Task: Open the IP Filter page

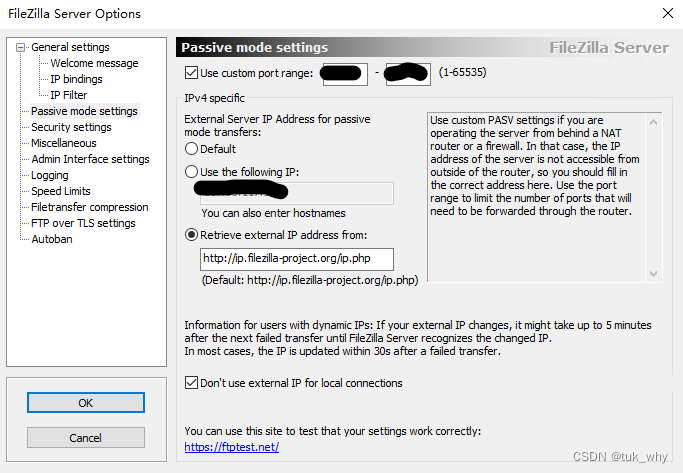Action: pos(68,95)
